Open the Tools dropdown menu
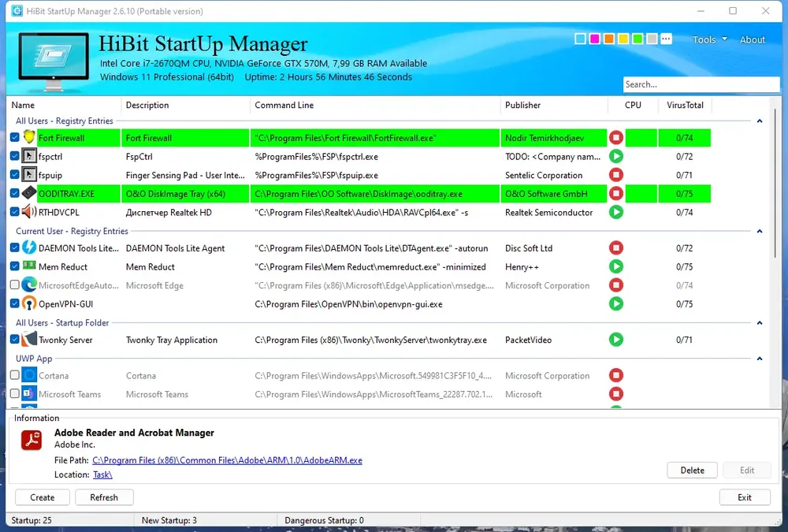This screenshot has width=788, height=532. click(x=709, y=39)
